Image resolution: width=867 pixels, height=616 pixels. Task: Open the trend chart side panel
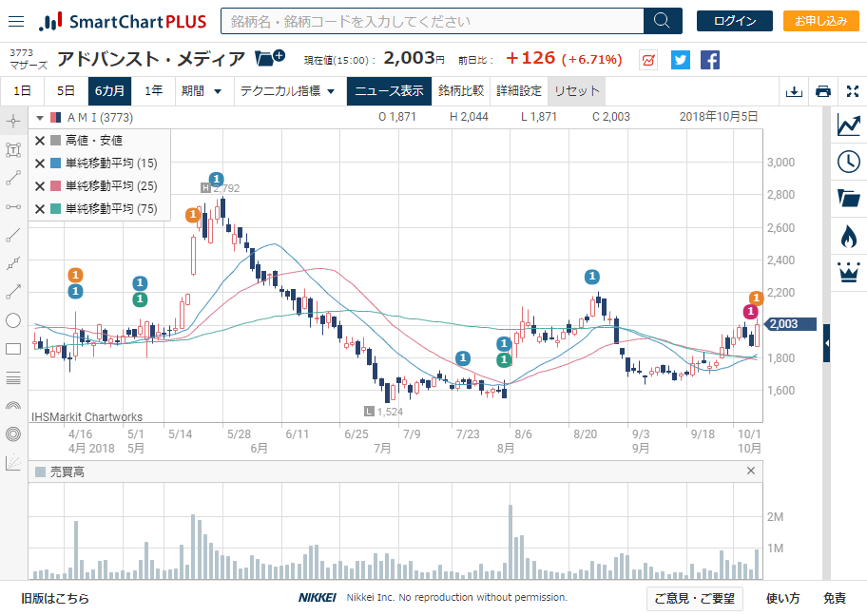[x=849, y=125]
